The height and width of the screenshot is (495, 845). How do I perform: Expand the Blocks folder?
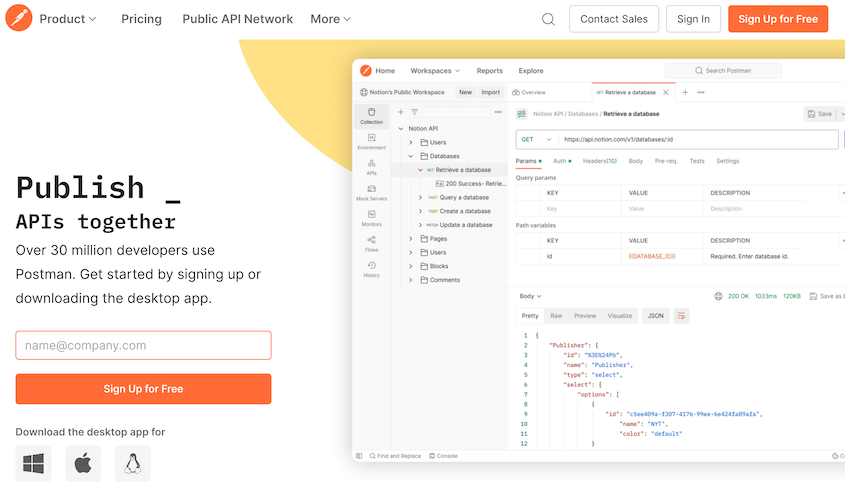tap(411, 266)
